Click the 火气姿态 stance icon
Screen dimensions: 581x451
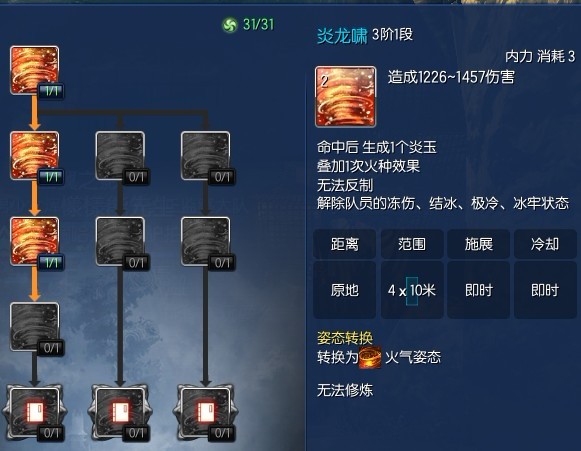370,357
